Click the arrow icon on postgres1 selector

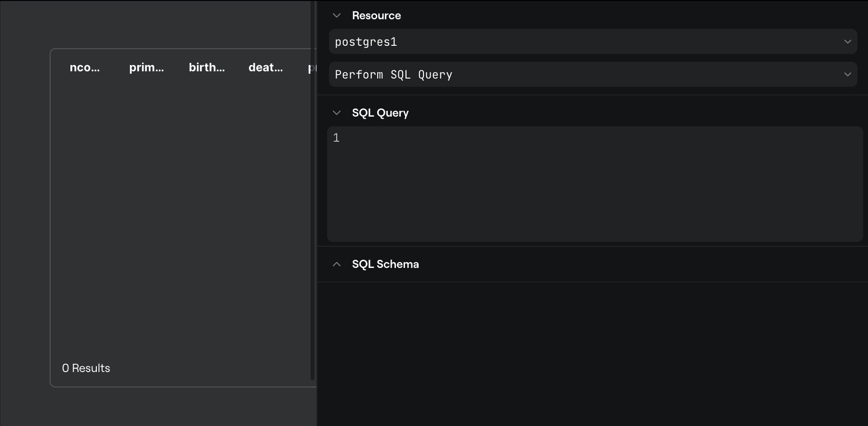[x=847, y=42]
